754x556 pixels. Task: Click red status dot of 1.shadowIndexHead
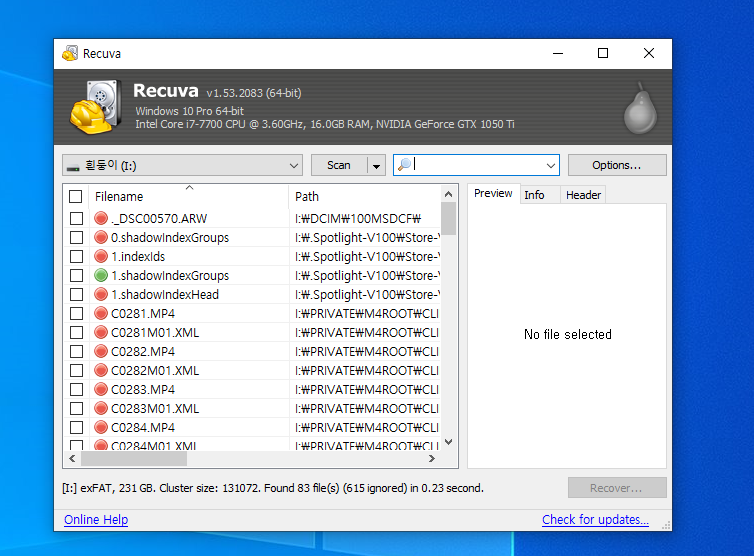click(101, 294)
